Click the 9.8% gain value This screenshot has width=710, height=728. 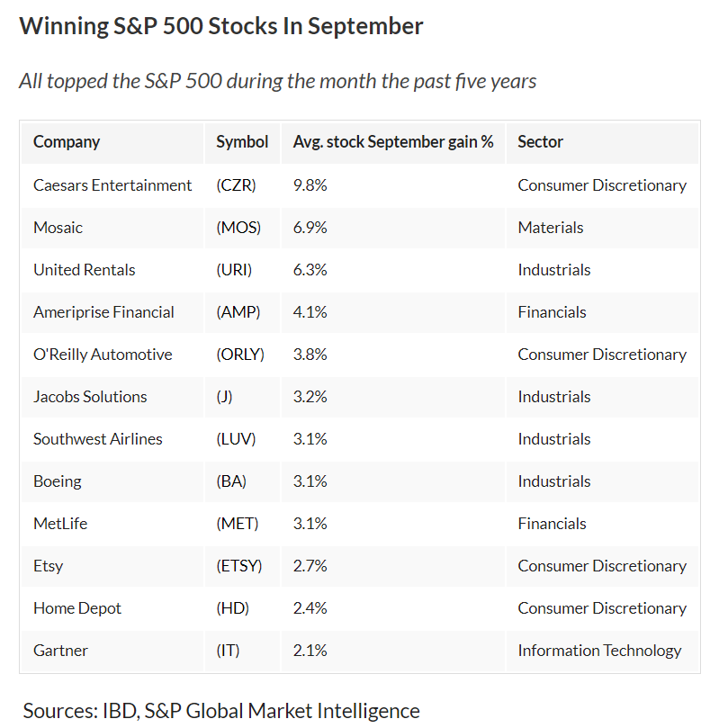(310, 184)
